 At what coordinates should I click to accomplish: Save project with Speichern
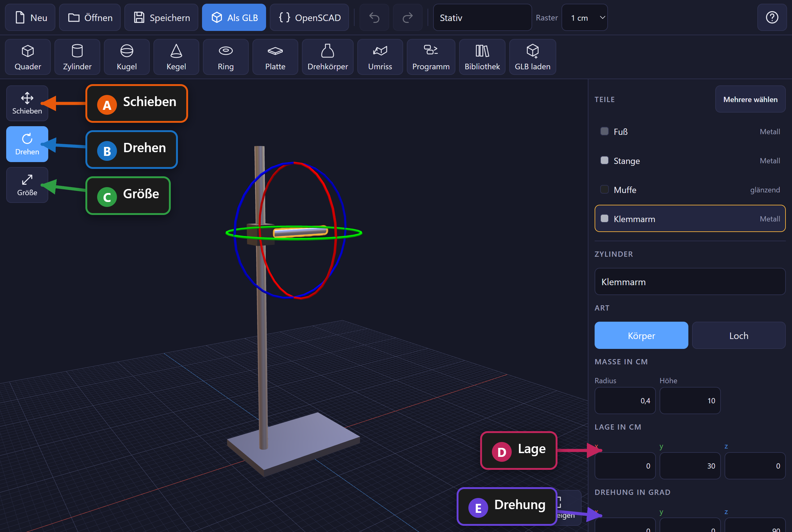coord(161,17)
